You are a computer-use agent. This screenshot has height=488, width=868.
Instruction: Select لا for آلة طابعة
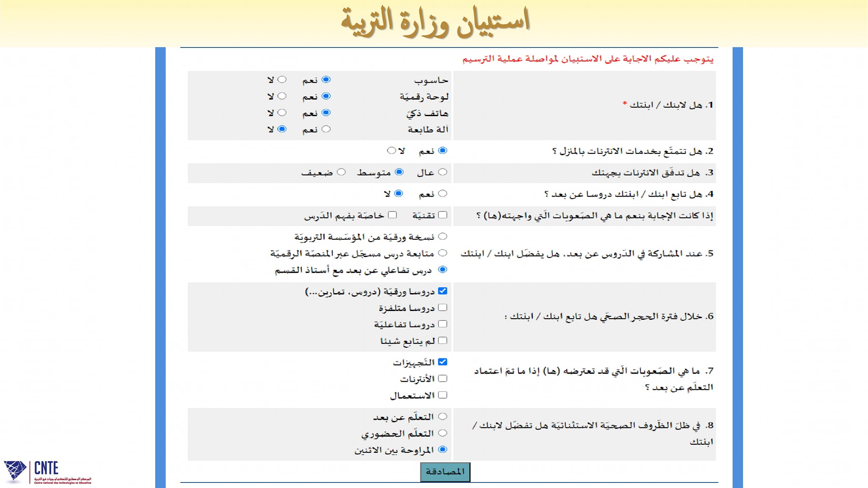click(x=282, y=129)
